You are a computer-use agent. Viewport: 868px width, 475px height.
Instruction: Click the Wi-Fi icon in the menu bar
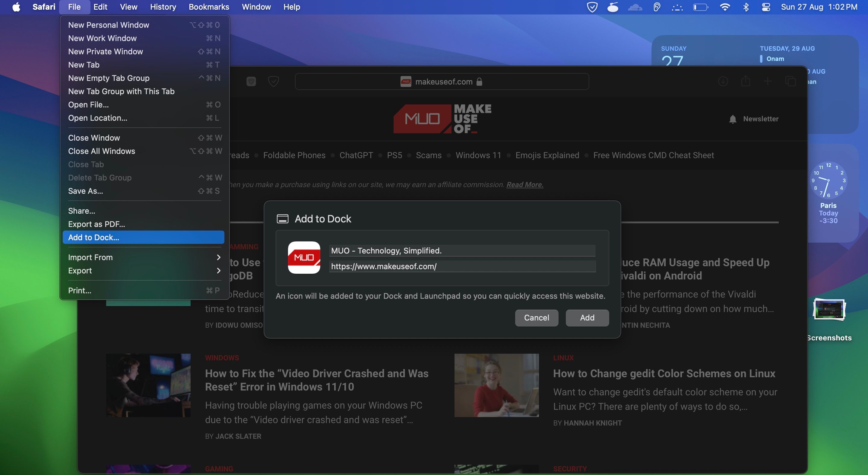click(725, 7)
